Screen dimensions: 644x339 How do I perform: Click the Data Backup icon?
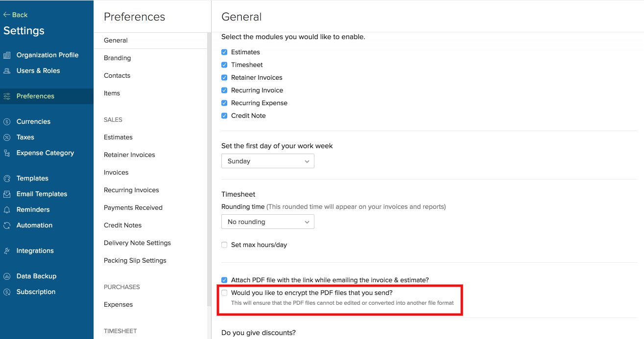tap(7, 276)
